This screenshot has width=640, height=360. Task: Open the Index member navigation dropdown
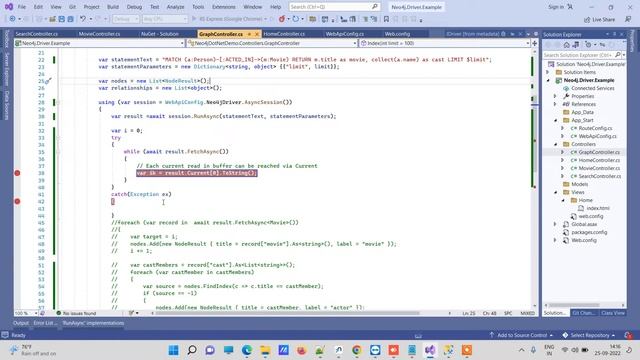[x=445, y=43]
